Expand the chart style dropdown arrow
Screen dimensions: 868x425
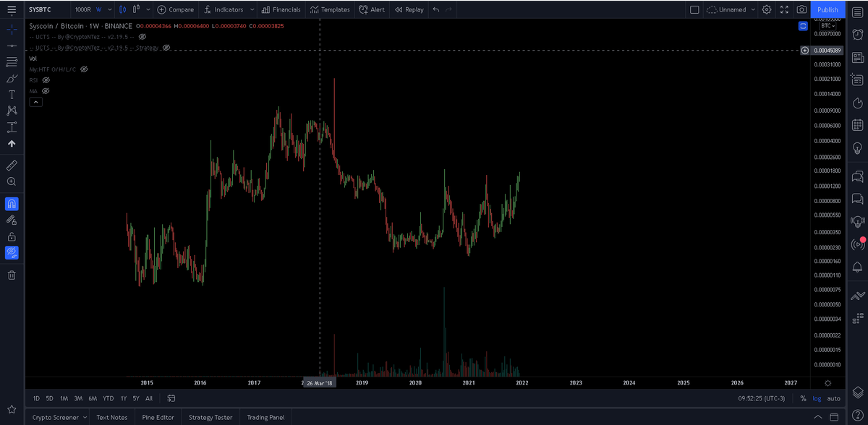pos(148,9)
